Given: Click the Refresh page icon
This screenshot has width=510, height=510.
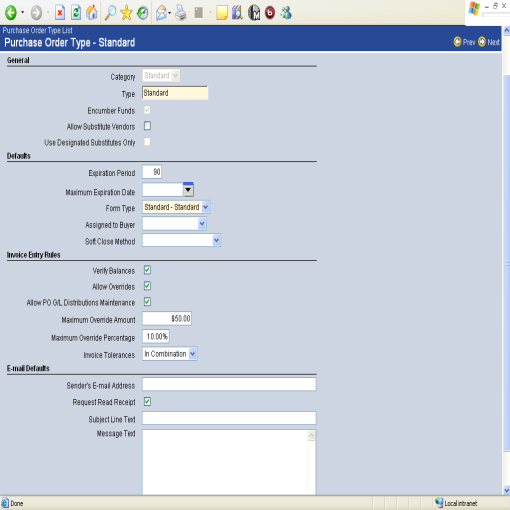Looking at the screenshot, I should tap(76, 13).
